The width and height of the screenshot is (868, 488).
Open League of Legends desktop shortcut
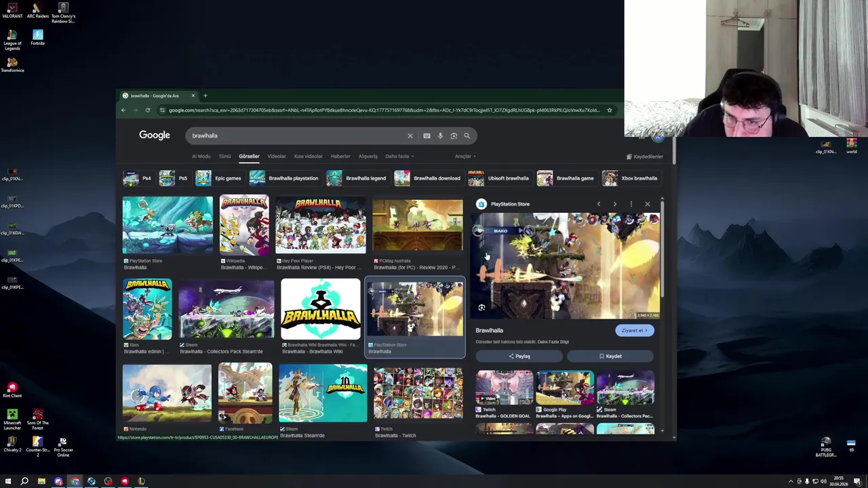(x=12, y=40)
